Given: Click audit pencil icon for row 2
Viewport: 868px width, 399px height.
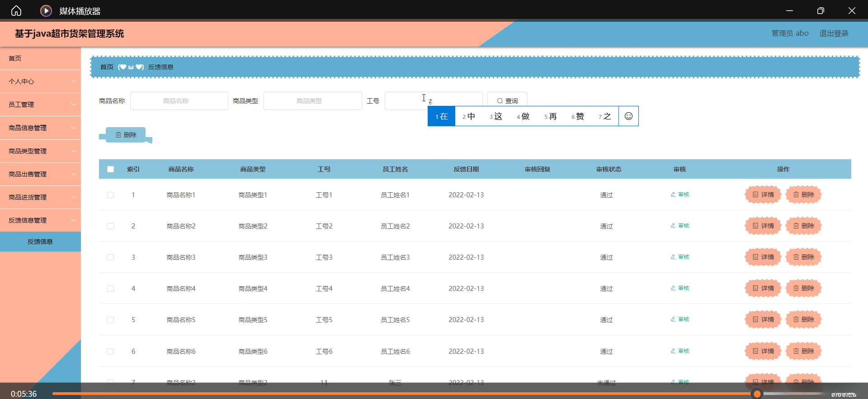Looking at the screenshot, I should pos(673,226).
